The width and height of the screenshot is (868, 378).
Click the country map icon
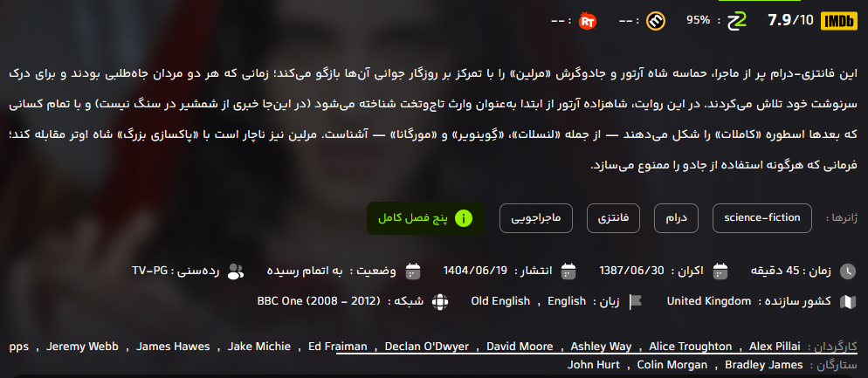click(848, 302)
